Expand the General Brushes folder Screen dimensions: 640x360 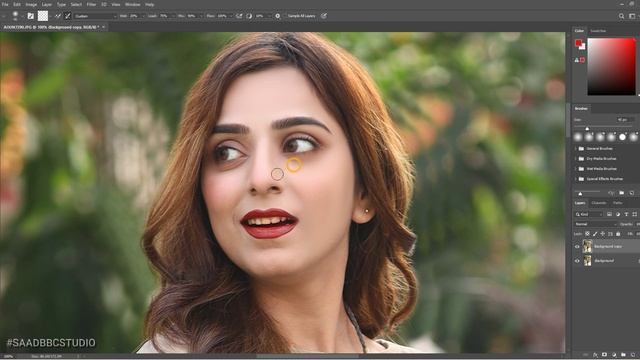coord(576,149)
